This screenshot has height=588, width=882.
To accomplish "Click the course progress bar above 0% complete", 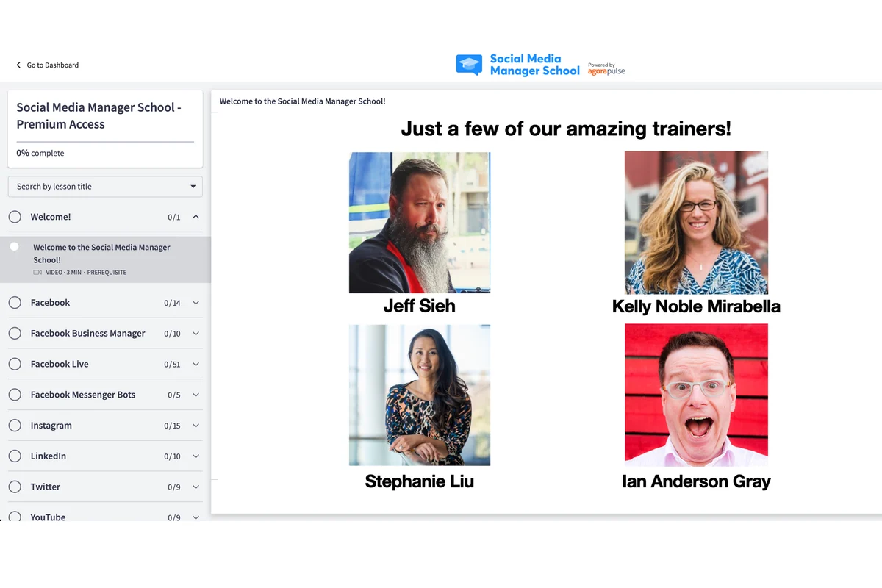I will tap(105, 141).
